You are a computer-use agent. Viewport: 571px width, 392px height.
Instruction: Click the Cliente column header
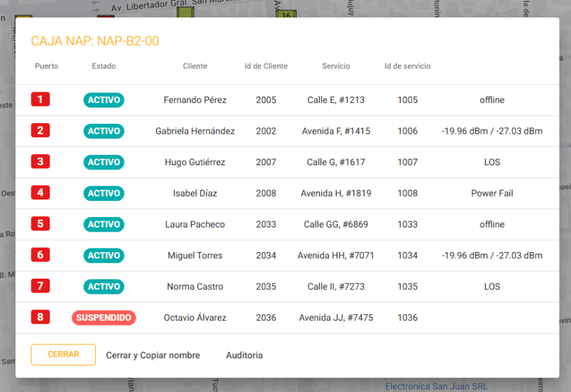[195, 66]
